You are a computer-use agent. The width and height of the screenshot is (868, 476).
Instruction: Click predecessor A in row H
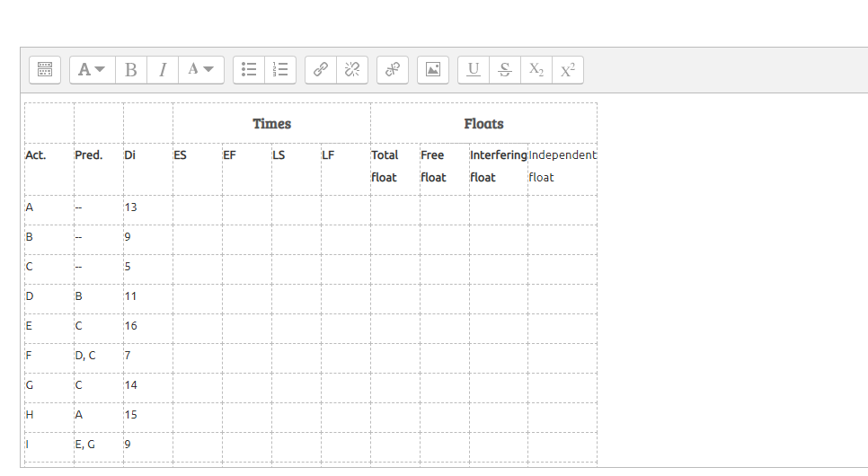(x=99, y=418)
